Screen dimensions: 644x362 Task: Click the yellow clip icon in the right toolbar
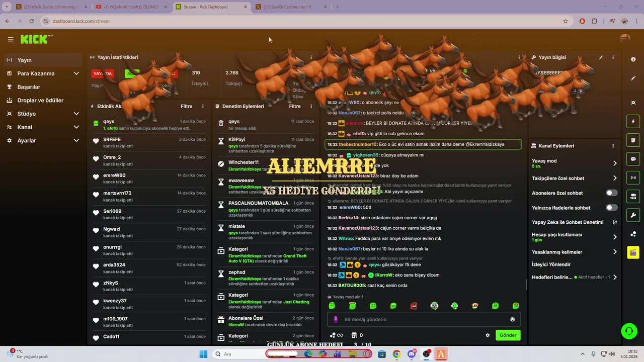(x=633, y=252)
